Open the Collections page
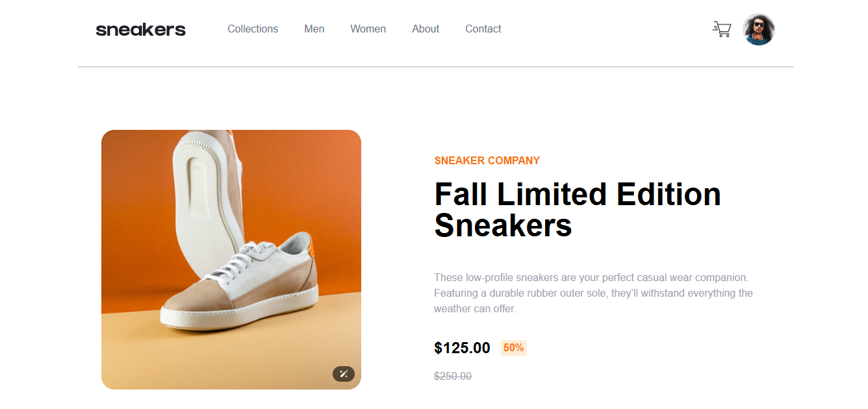The width and height of the screenshot is (868, 409). pyautogui.click(x=253, y=29)
